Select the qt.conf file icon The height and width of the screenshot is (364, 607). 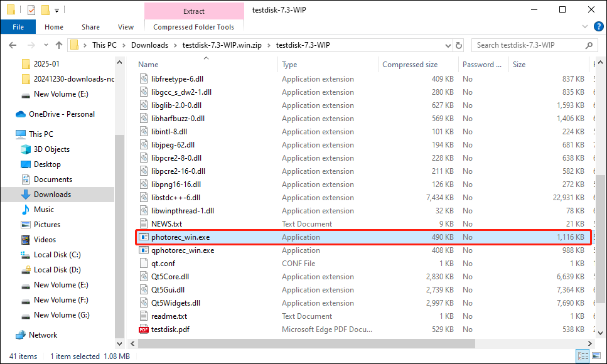tap(144, 264)
